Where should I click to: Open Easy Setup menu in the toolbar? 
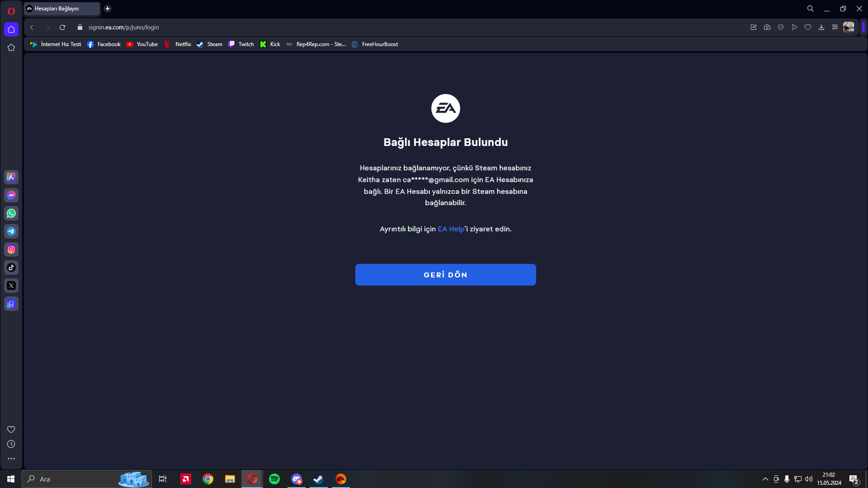(835, 27)
